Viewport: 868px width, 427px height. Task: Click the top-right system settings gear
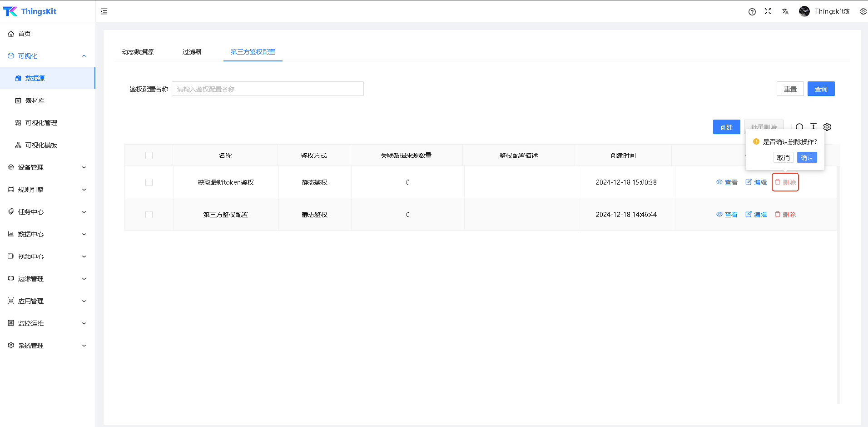(x=863, y=11)
